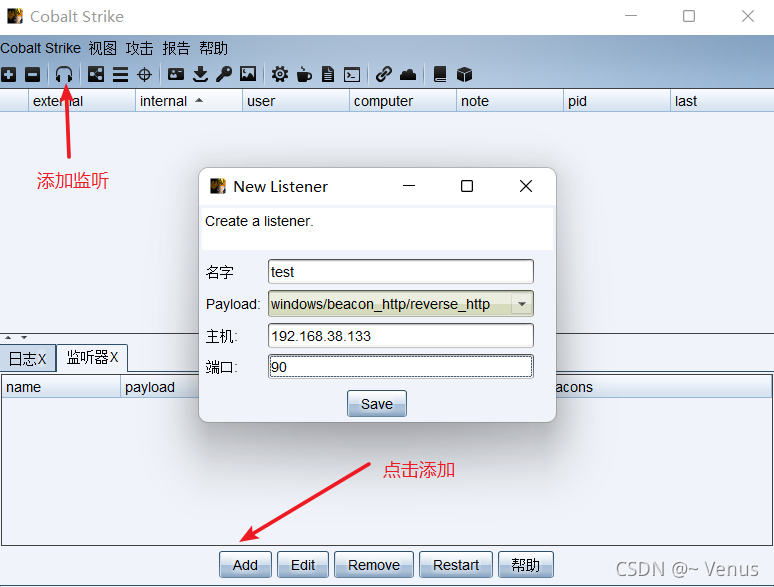This screenshot has height=587, width=774.
Task: Sort by the pid column header
Action: (617, 101)
